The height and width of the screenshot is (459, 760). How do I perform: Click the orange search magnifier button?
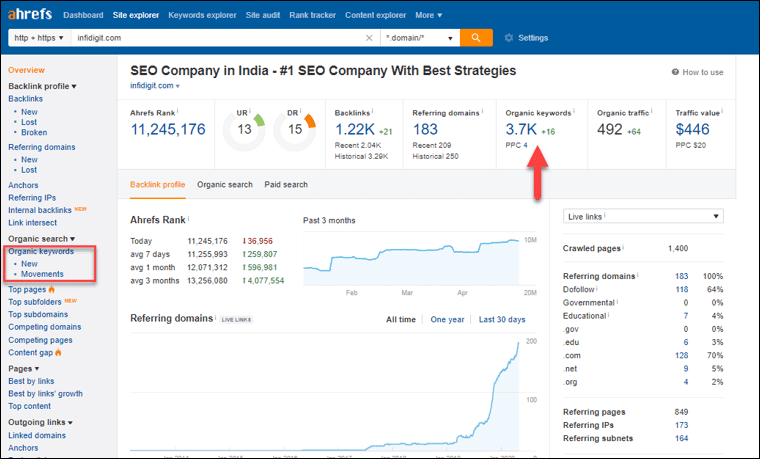pos(476,38)
